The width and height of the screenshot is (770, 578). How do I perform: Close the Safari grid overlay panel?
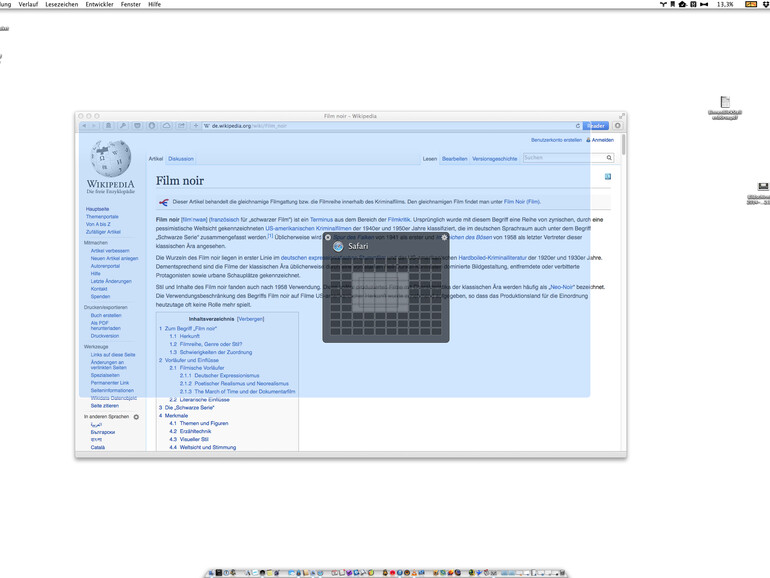click(x=327, y=238)
